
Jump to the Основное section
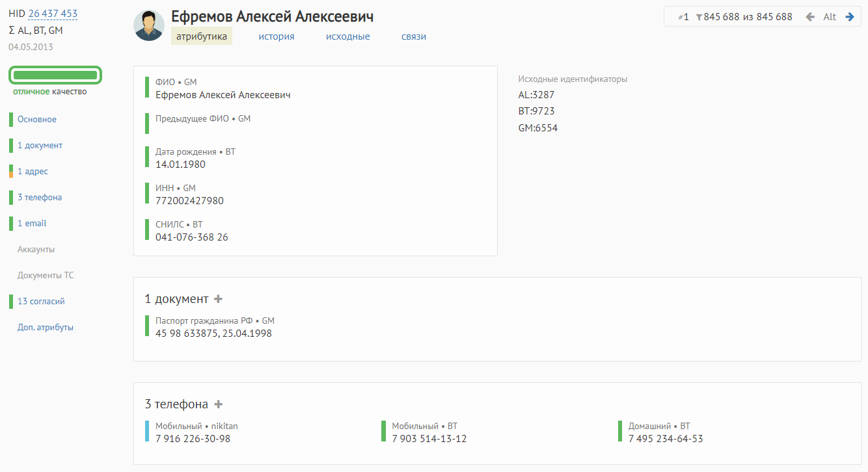37,120
